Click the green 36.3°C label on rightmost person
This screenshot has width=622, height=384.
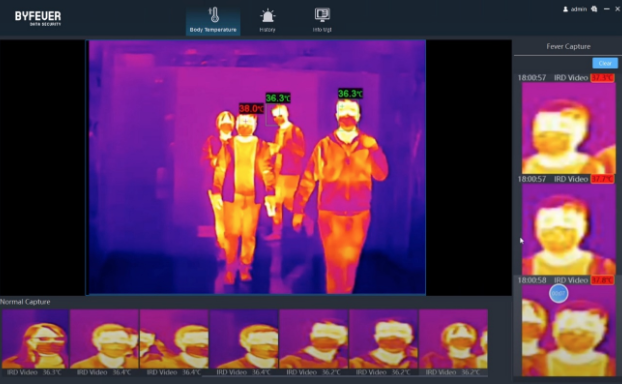(350, 94)
